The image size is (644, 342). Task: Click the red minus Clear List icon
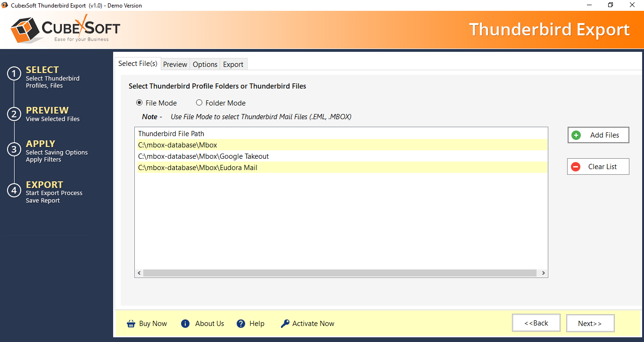pos(575,167)
